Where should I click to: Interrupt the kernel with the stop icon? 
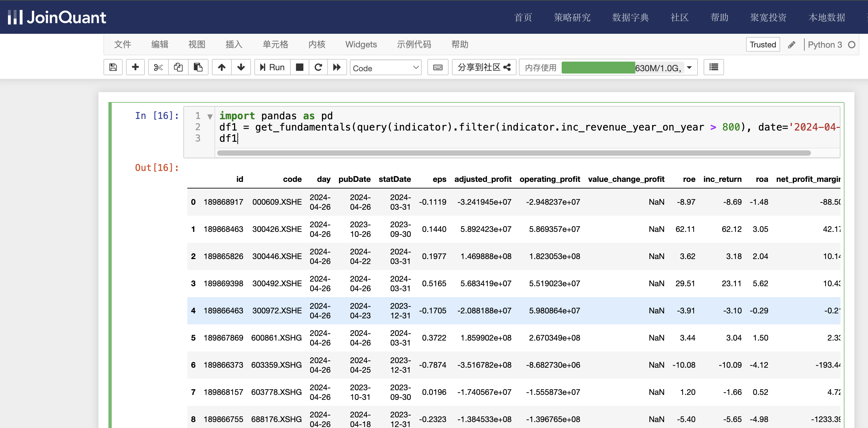[299, 67]
